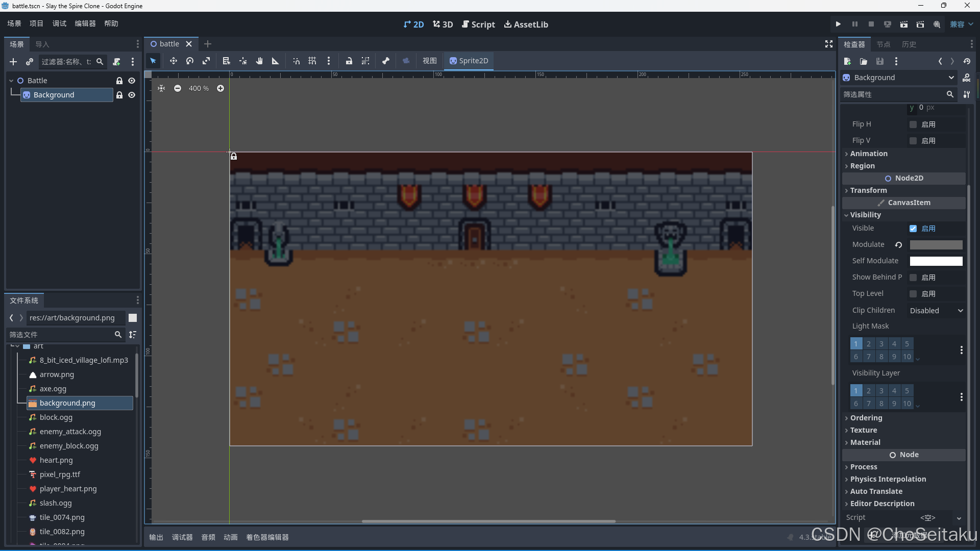Center the viewport view icon
980x551 pixels.
tap(161, 88)
